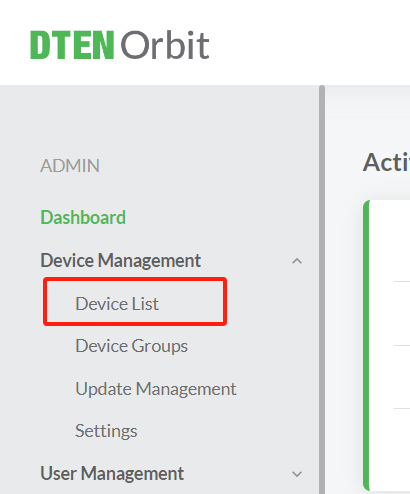Click the ADMIN section label
Viewport: 410px width, 494px height.
tap(70, 166)
